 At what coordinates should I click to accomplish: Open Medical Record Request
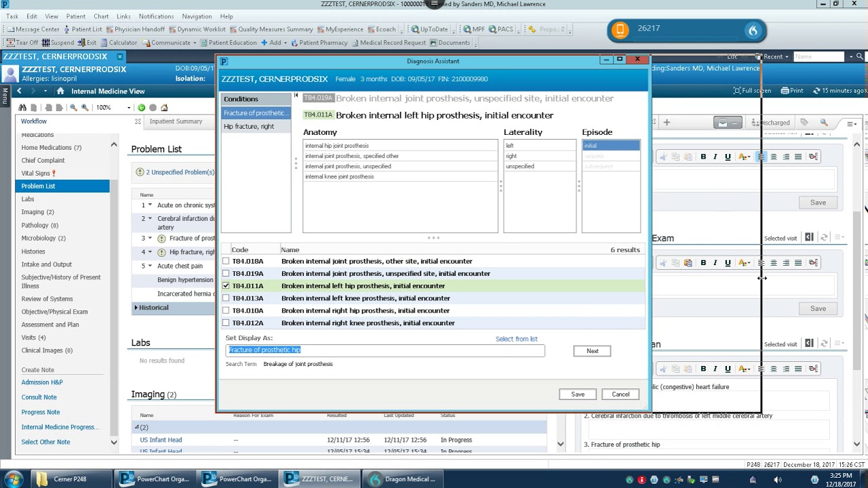(x=389, y=43)
